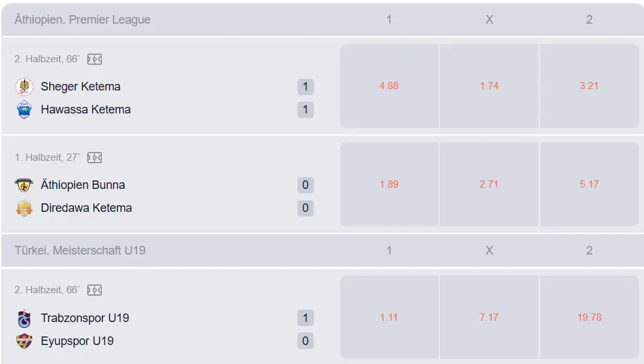The width and height of the screenshot is (644, 364).
Task: Open the Äthiopien Premier League header
Action: tap(83, 20)
